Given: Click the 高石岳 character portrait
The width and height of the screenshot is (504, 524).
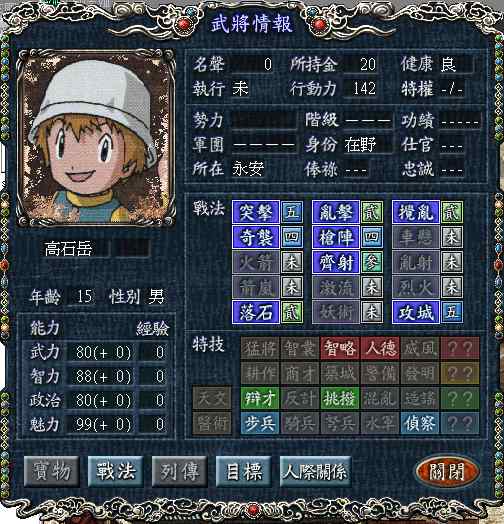Looking at the screenshot, I should 96,137.
